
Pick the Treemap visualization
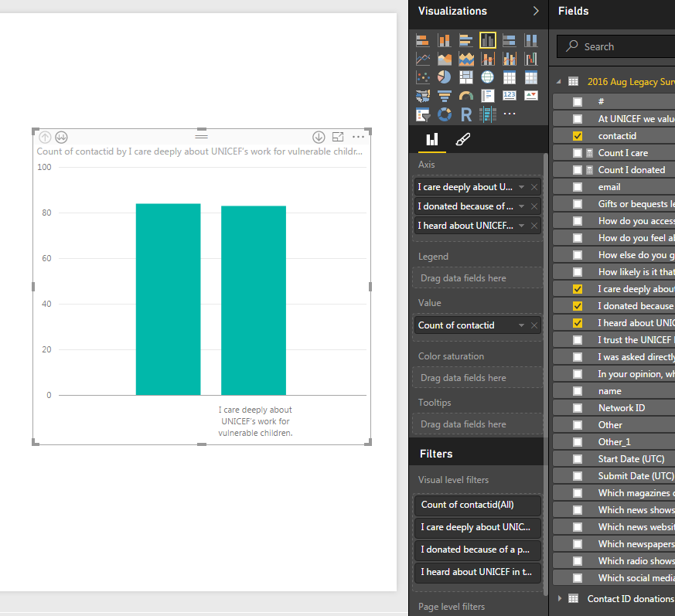coord(465,77)
